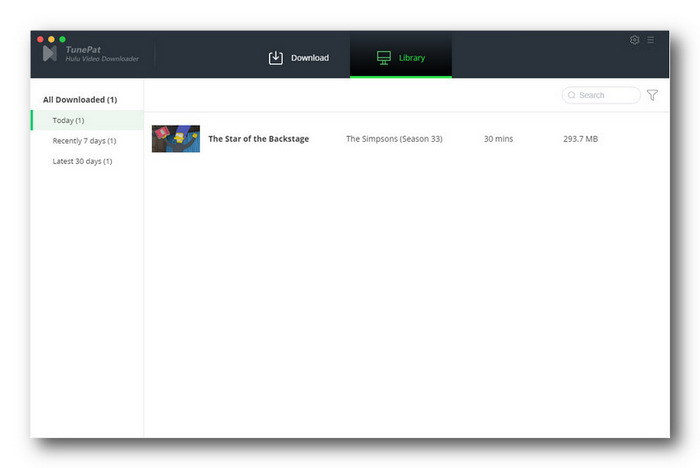Maximize the window with green button
The height and width of the screenshot is (468, 700).
(62, 39)
